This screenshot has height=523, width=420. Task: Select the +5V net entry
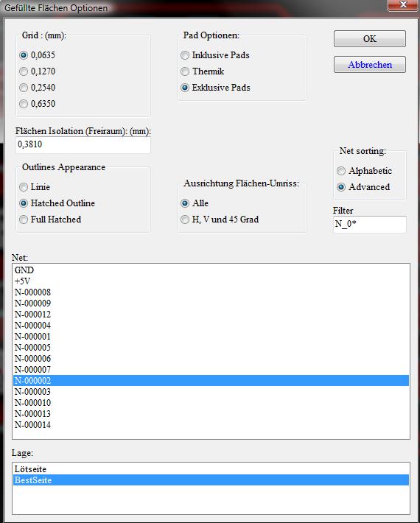211,281
